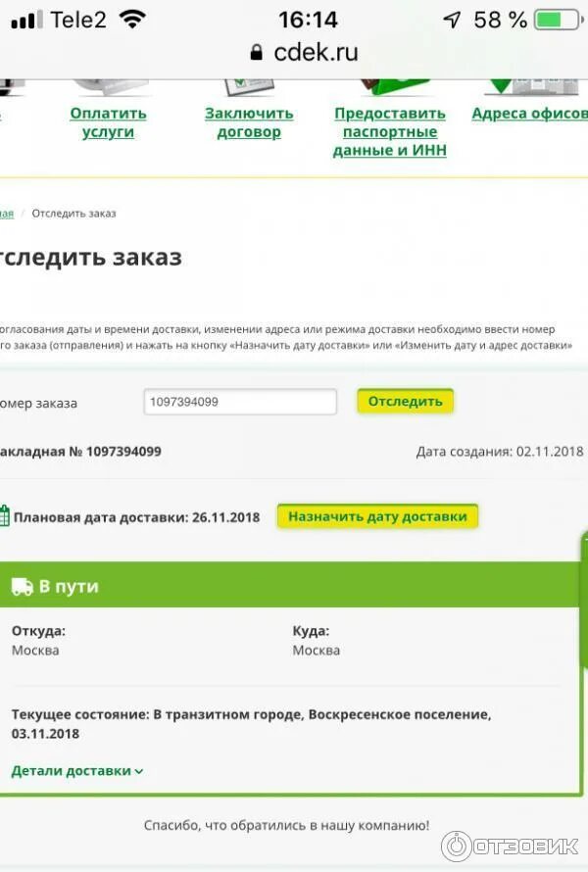
Task: Click the Заключить договор contract icon
Action: [249, 87]
